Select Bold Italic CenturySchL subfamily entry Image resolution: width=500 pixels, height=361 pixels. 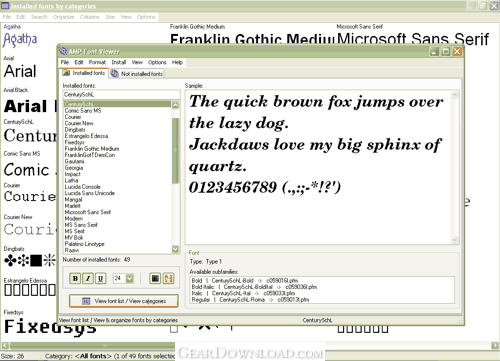point(254,287)
